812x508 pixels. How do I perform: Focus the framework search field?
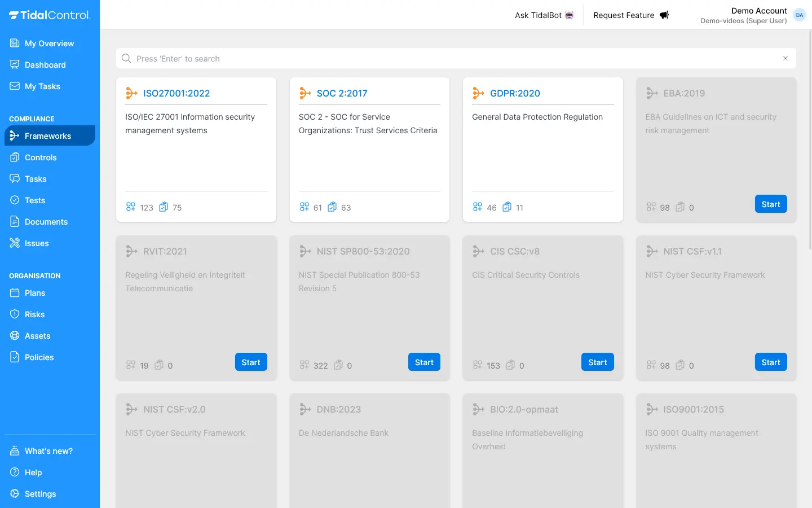[451, 59]
